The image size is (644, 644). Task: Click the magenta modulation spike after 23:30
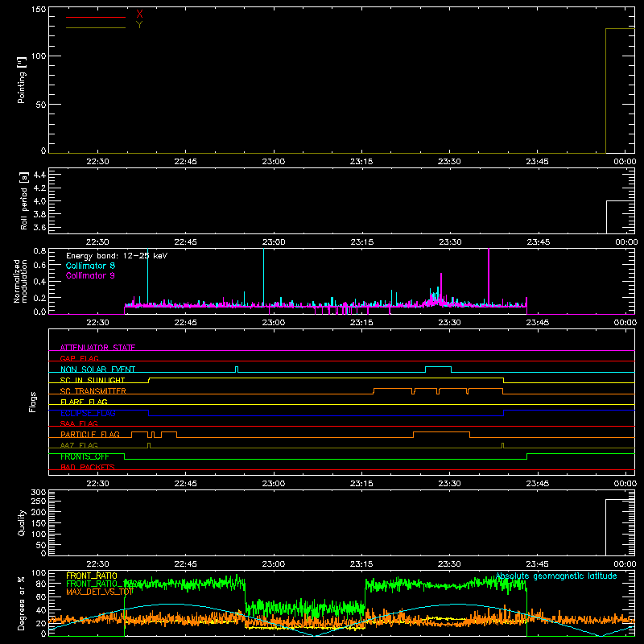[x=489, y=277]
